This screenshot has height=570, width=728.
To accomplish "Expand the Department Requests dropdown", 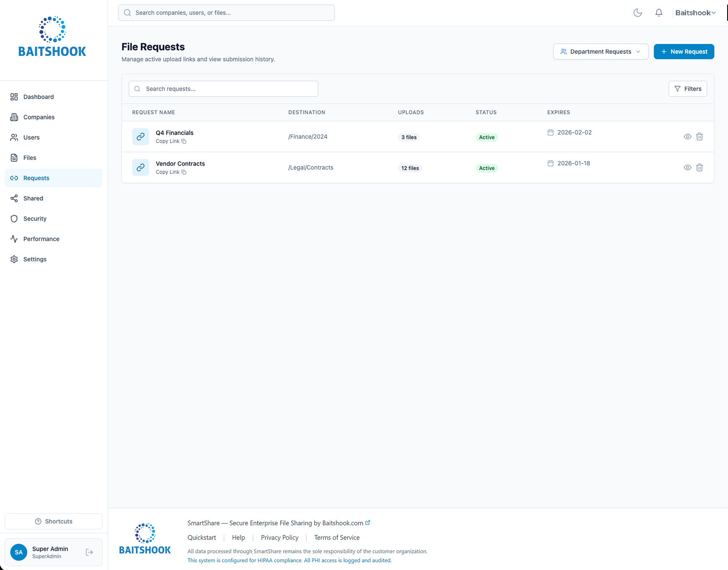I will pos(600,52).
